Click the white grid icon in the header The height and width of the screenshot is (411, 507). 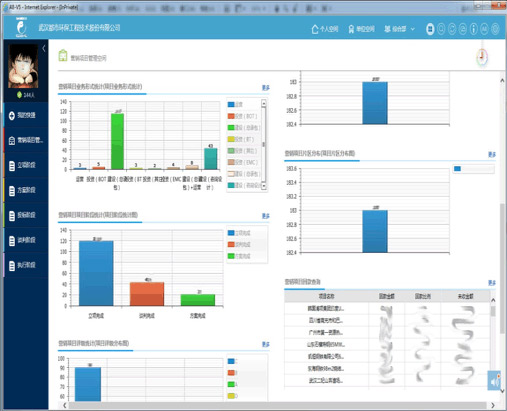(430, 29)
